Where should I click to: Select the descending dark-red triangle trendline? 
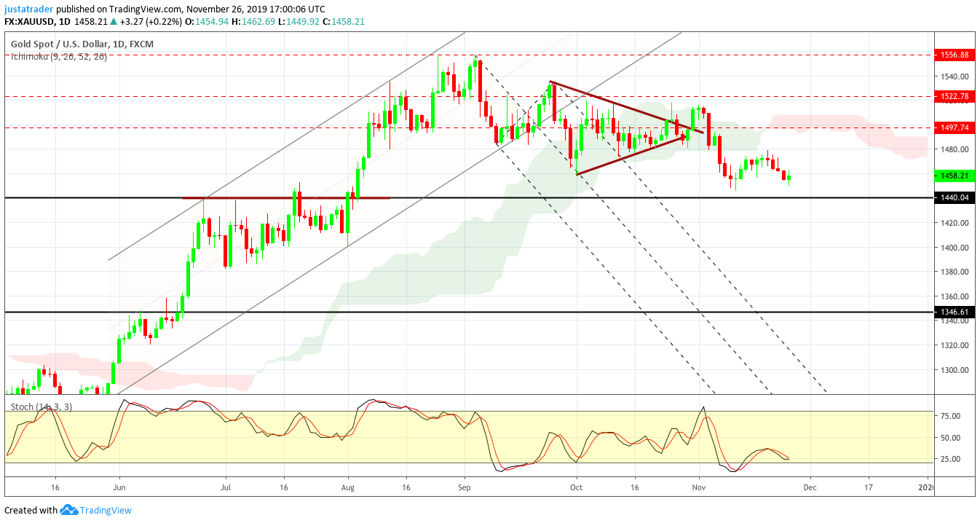(x=627, y=107)
